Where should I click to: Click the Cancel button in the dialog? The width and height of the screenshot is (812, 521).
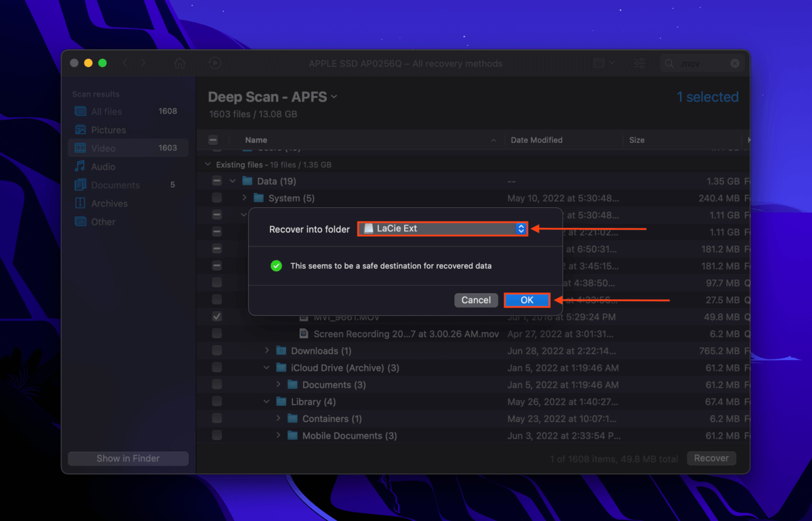tap(476, 300)
